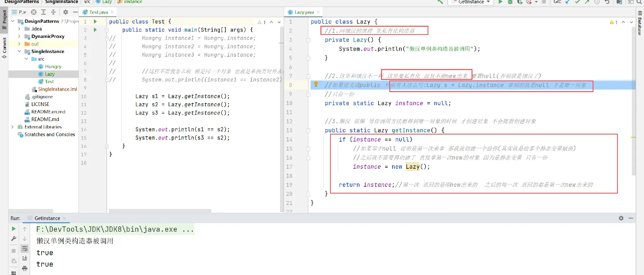Click scroll to end icon in Run panel
Viewport: 644px width, 275px height.
24,258
